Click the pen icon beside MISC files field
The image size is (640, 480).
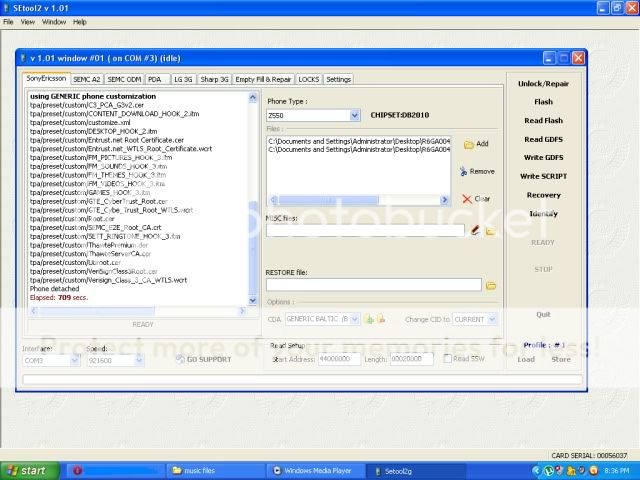[475, 231]
